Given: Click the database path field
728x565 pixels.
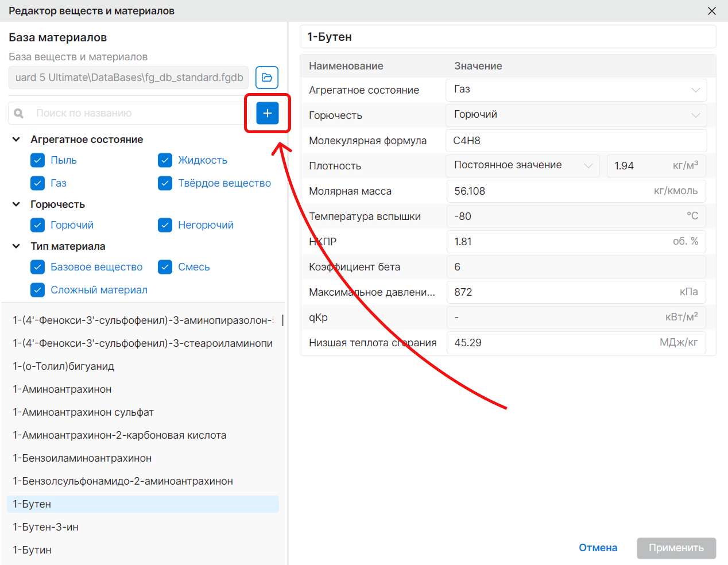Looking at the screenshot, I should [x=129, y=78].
